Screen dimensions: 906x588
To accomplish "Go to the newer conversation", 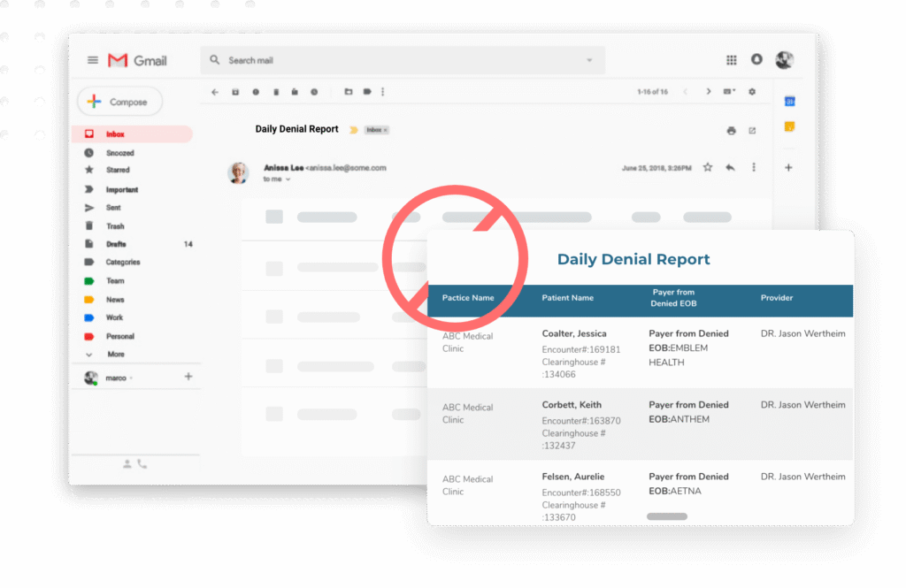I will point(686,92).
